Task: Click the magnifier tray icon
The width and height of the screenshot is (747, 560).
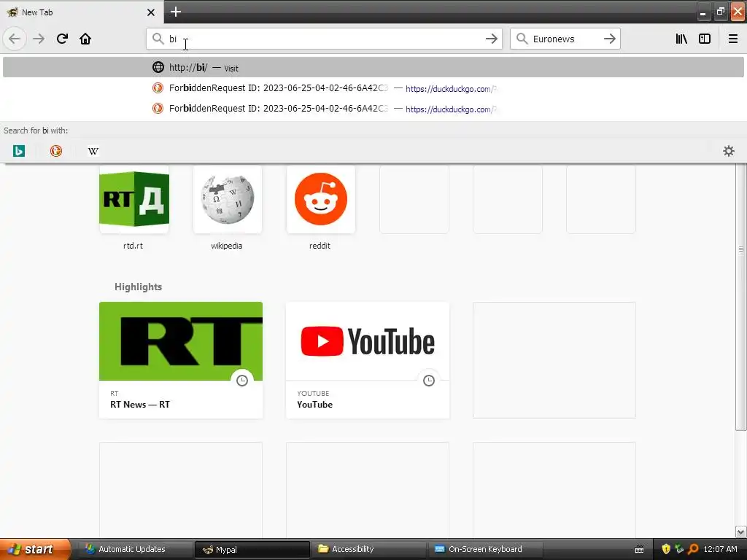Action: [x=693, y=549]
